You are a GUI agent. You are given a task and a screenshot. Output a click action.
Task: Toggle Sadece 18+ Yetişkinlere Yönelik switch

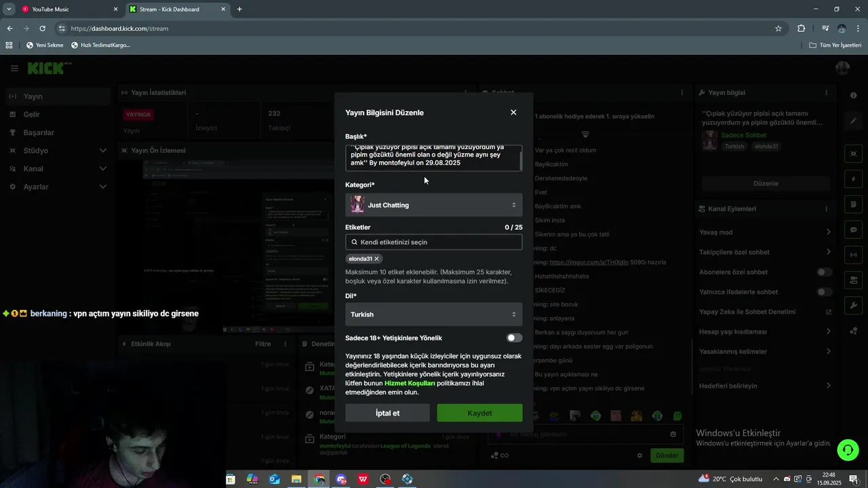pos(514,338)
